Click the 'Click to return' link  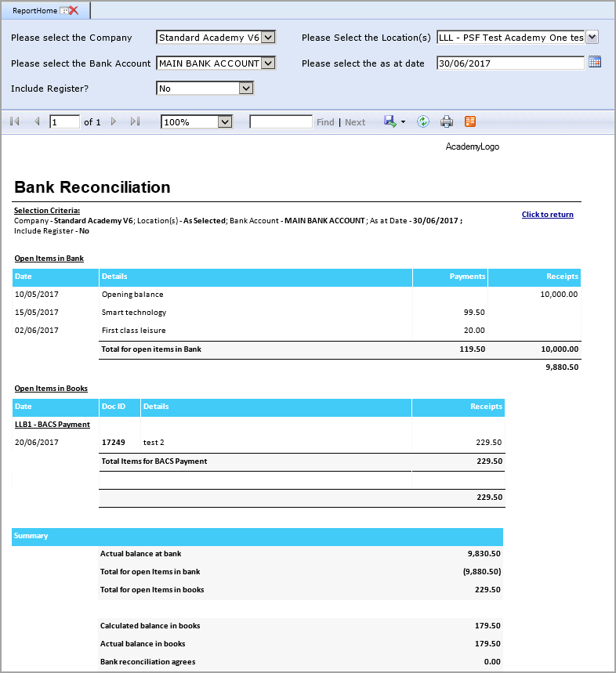pos(547,215)
